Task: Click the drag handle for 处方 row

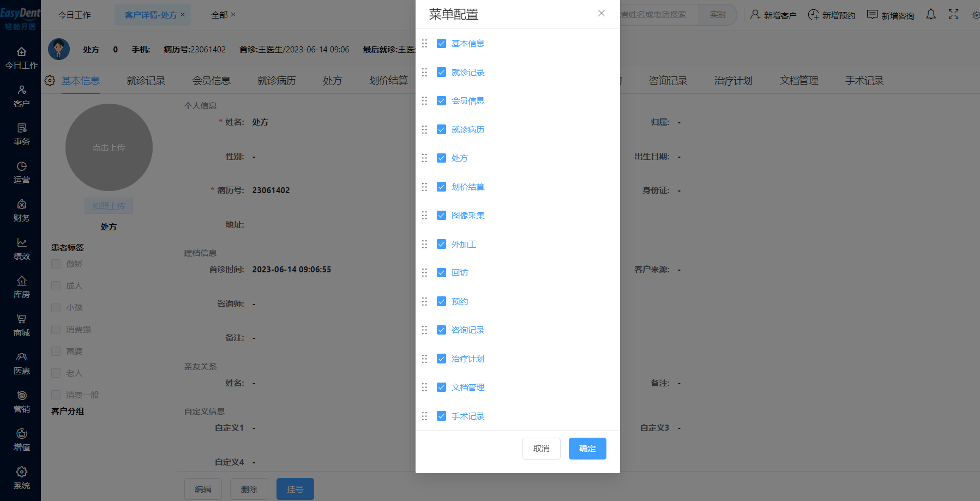Action: 424,158
